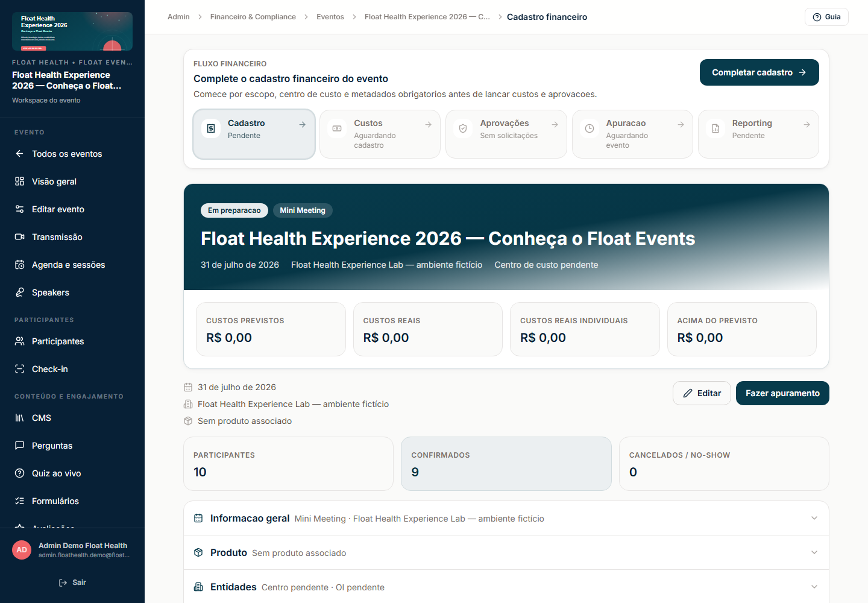The height and width of the screenshot is (603, 868).
Task: Open the CMS library icon
Action: coord(19,418)
